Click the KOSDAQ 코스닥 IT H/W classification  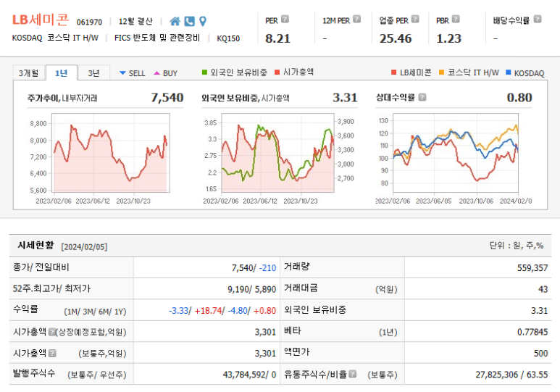click(x=55, y=38)
